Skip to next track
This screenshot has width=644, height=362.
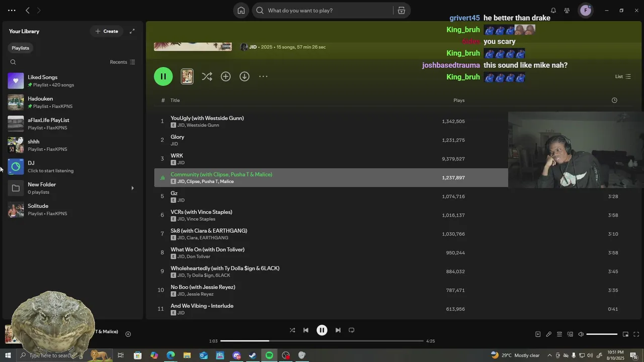pyautogui.click(x=338, y=330)
